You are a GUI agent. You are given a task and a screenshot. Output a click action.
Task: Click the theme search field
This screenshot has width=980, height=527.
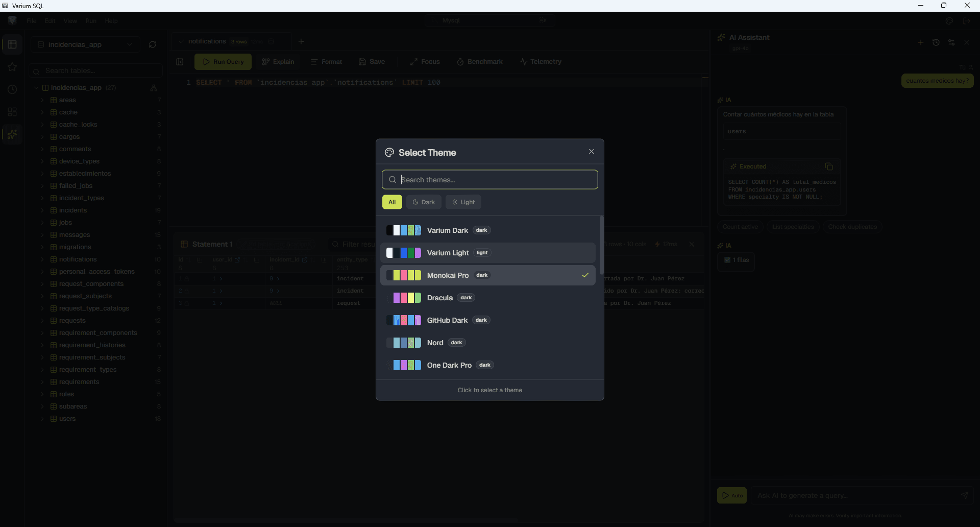pyautogui.click(x=489, y=179)
